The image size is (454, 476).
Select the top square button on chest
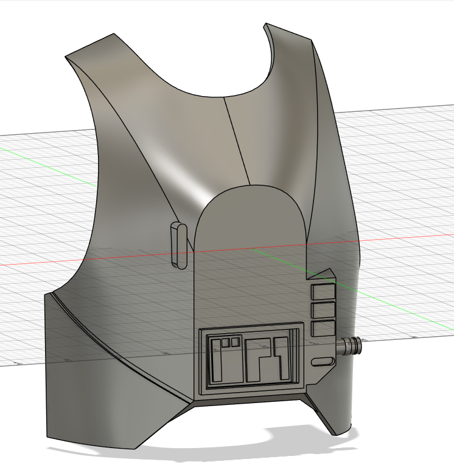point(323,292)
